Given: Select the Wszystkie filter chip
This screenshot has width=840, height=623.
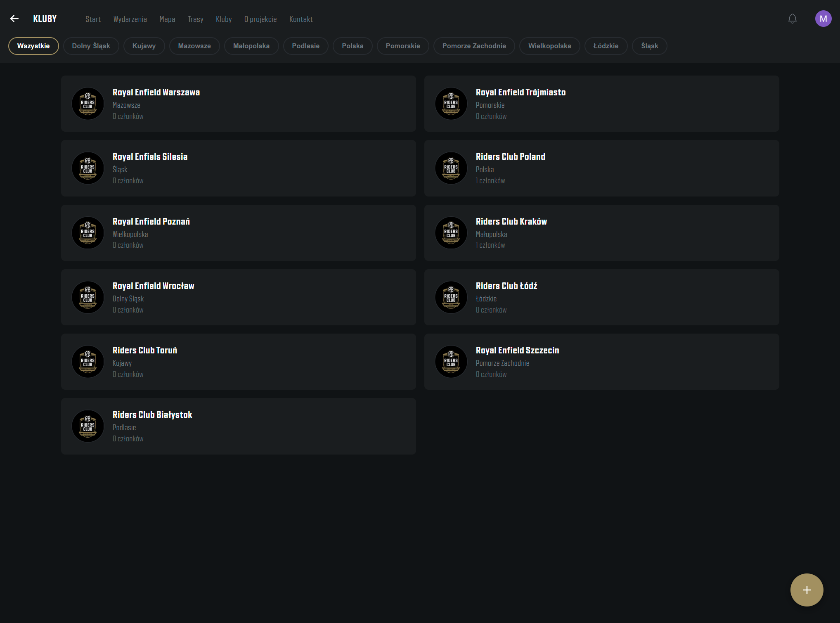Looking at the screenshot, I should point(33,46).
